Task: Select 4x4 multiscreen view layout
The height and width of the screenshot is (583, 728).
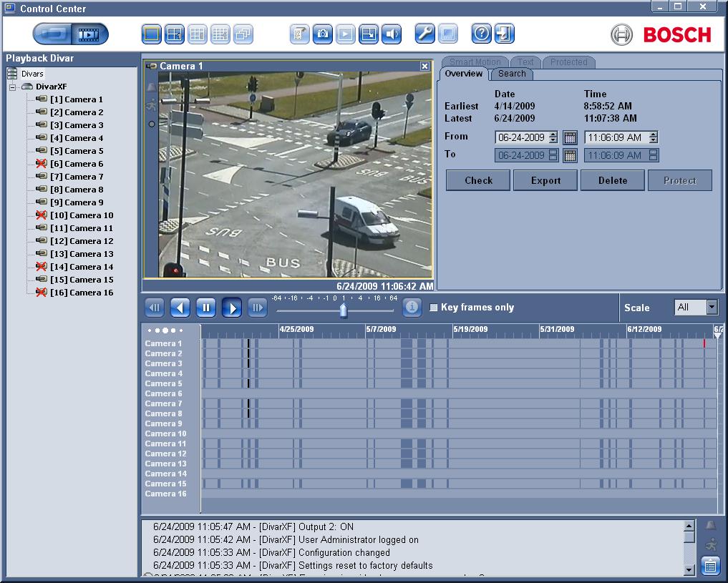Action: [220, 34]
